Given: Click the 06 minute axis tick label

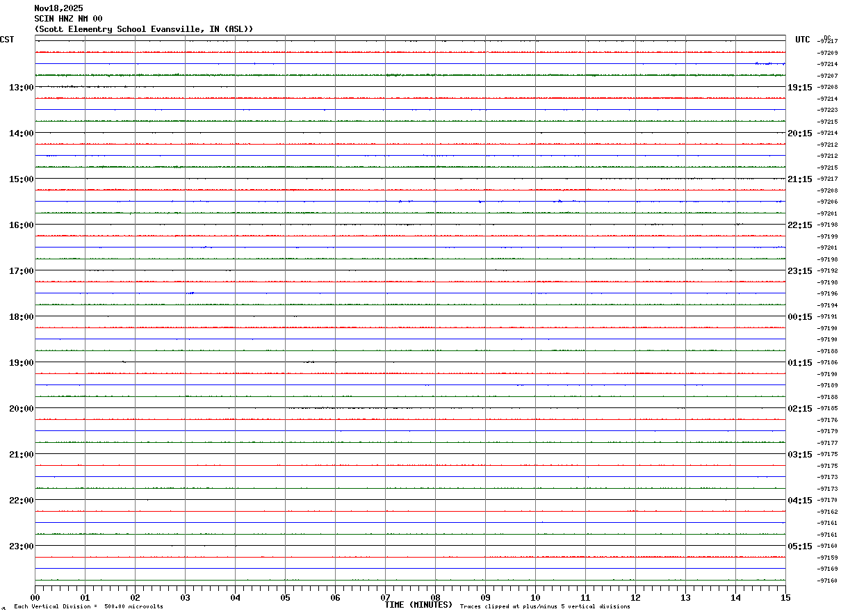Looking at the screenshot, I should pyautogui.click(x=335, y=598).
